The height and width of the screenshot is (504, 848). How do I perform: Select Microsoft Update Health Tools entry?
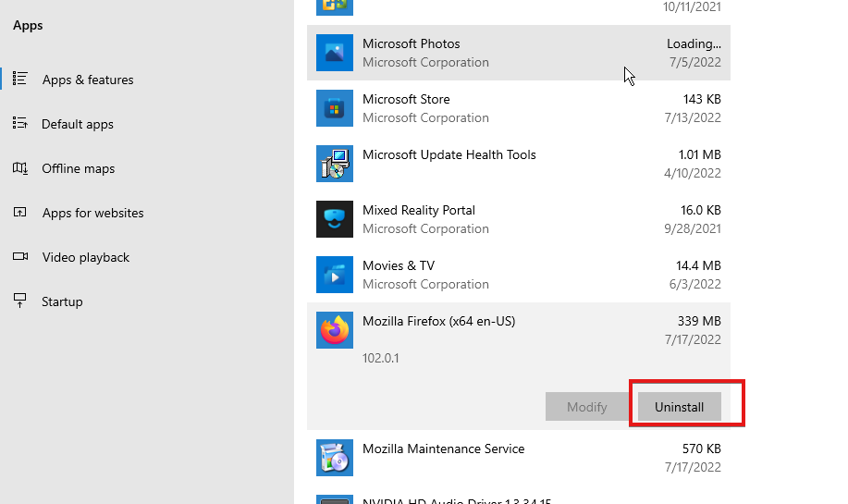coord(519,164)
